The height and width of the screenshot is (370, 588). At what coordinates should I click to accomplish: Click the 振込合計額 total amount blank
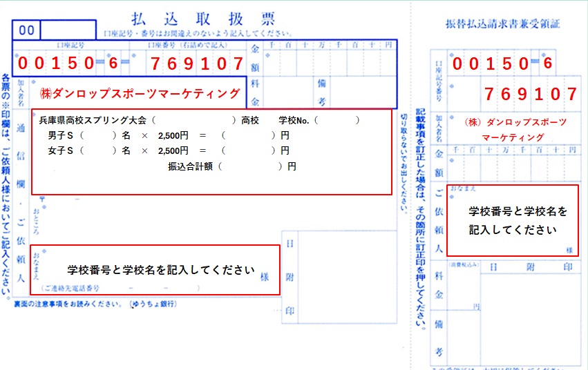(248, 166)
